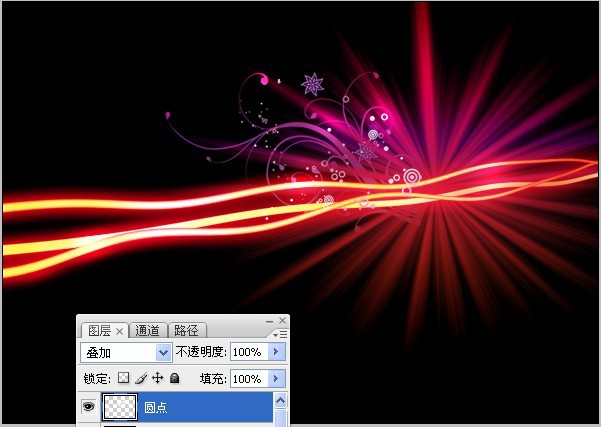Toggle lock transparent pixels icon
The height and width of the screenshot is (427, 601).
(x=123, y=378)
